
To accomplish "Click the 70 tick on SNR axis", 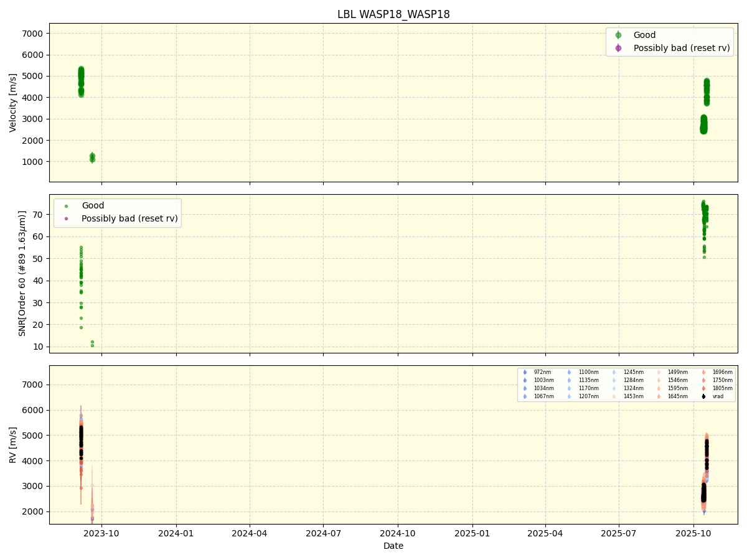I will [39, 215].
